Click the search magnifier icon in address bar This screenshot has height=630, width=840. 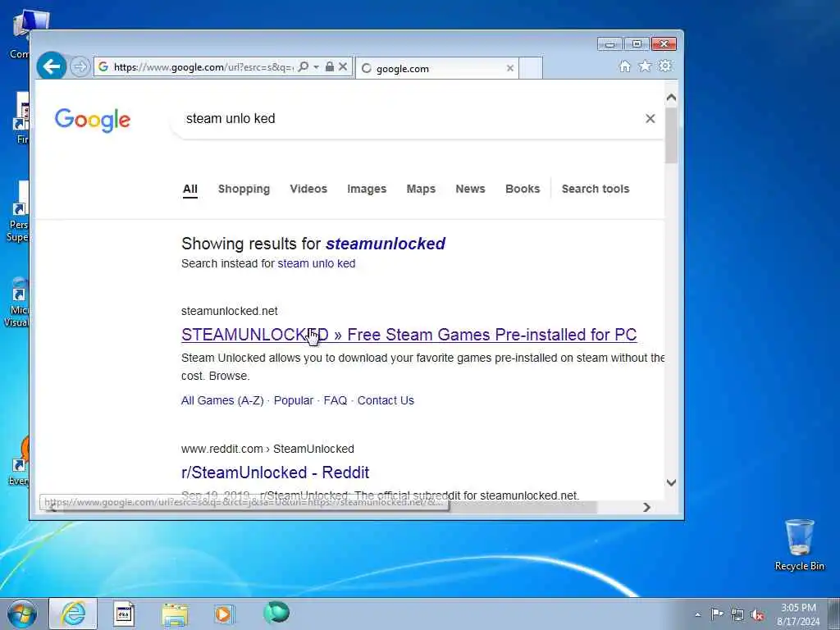[x=304, y=67]
